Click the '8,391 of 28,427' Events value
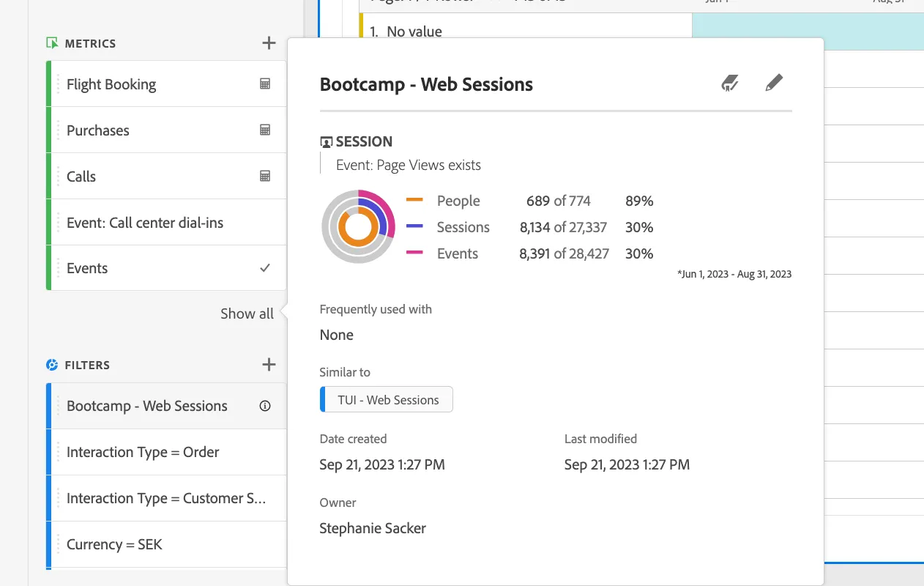This screenshot has width=924, height=586. click(564, 253)
